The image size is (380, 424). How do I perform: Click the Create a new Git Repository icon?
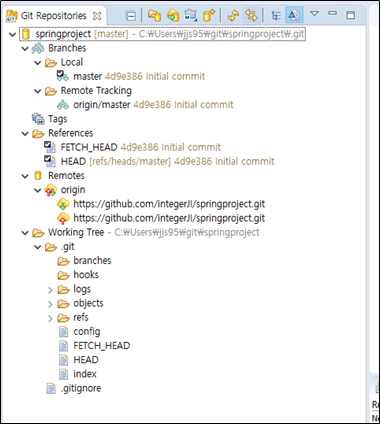[x=209, y=15]
